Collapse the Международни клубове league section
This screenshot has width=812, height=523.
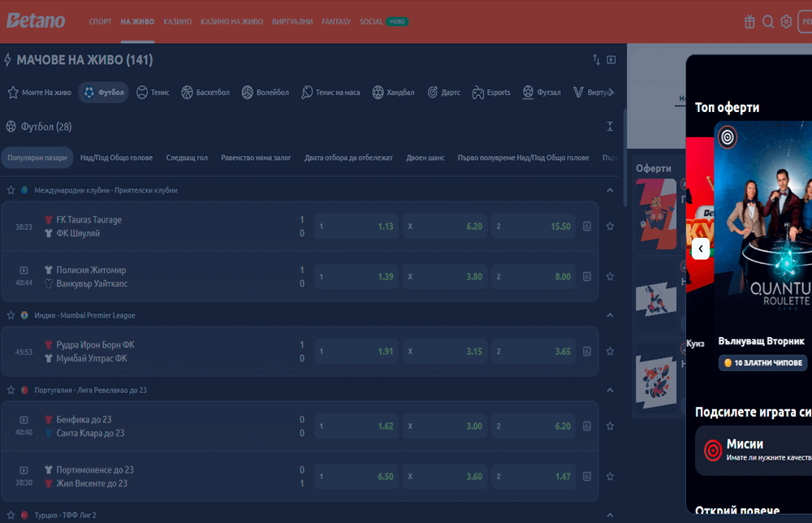610,190
